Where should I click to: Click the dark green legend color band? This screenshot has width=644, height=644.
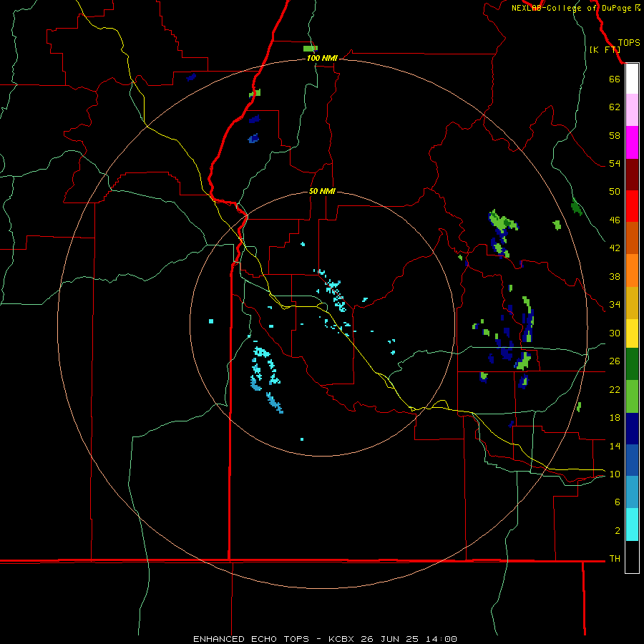tap(632, 364)
